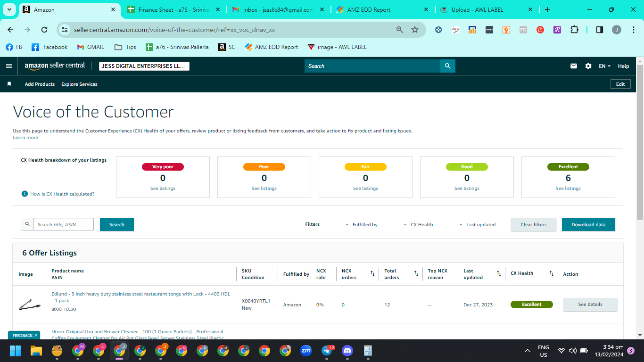Viewport: 644px width, 362px height.
Task: Expand the Last updated filter
Action: (x=477, y=225)
